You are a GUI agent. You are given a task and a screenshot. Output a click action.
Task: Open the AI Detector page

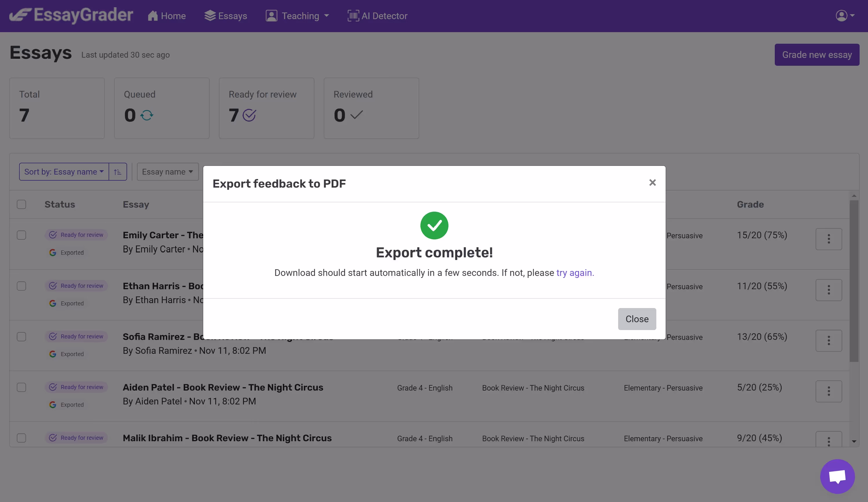pos(378,16)
